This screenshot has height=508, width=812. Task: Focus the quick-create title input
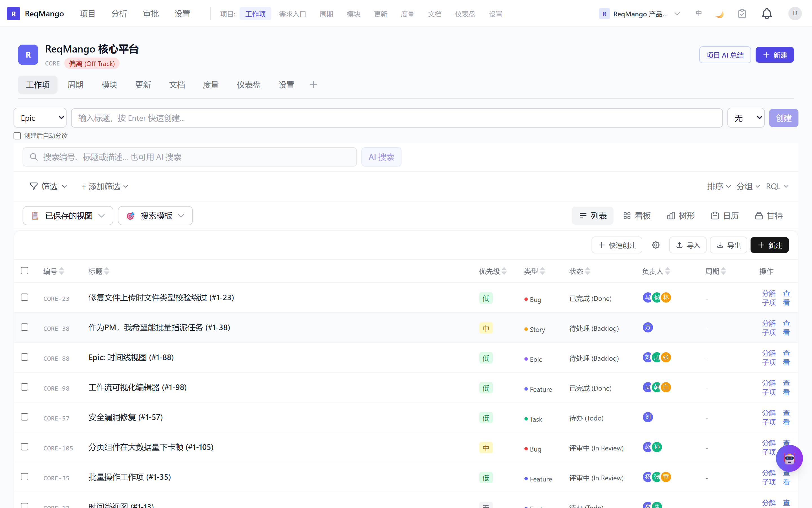click(x=397, y=118)
